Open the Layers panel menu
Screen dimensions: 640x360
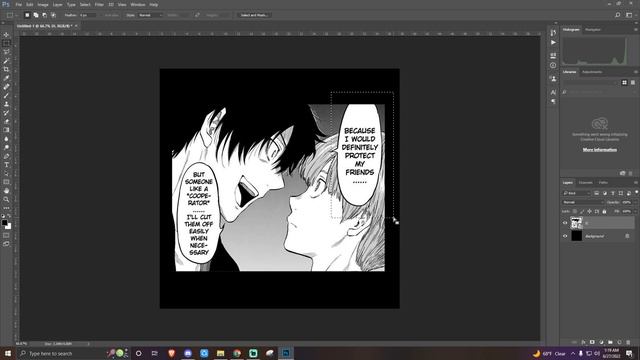point(636,182)
